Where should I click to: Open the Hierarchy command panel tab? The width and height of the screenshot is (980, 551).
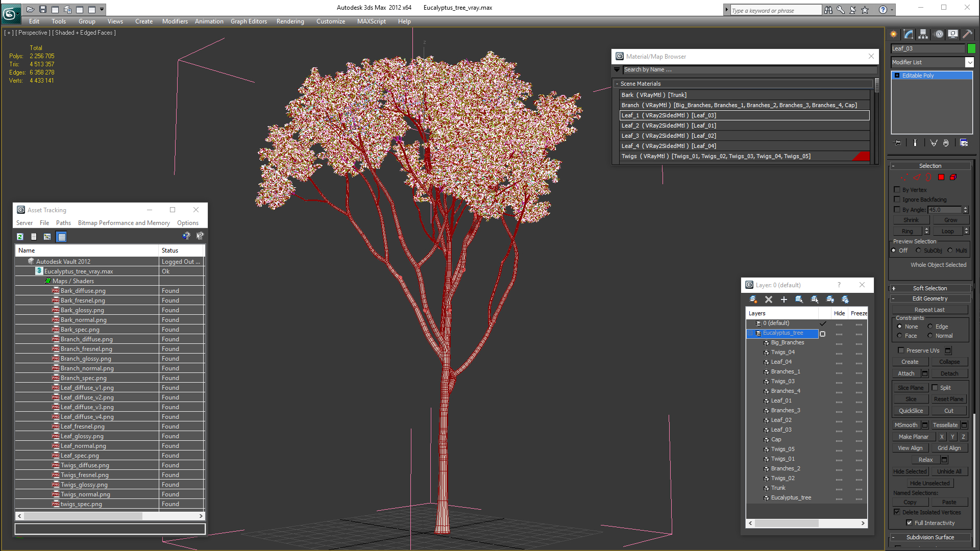(x=923, y=34)
